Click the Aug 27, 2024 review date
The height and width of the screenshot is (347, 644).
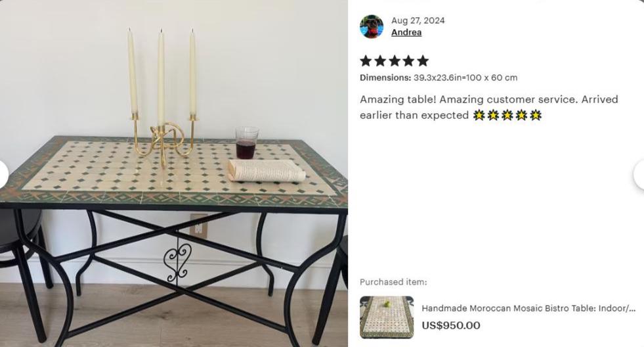click(x=418, y=20)
